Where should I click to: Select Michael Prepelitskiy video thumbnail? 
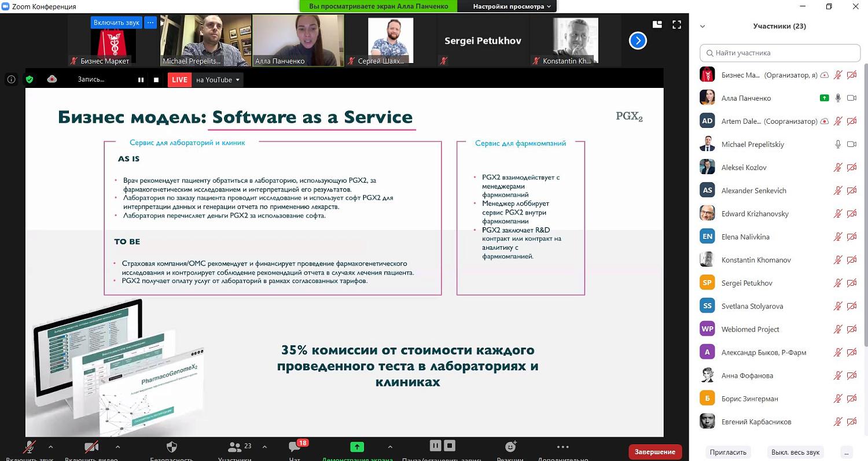(x=205, y=40)
